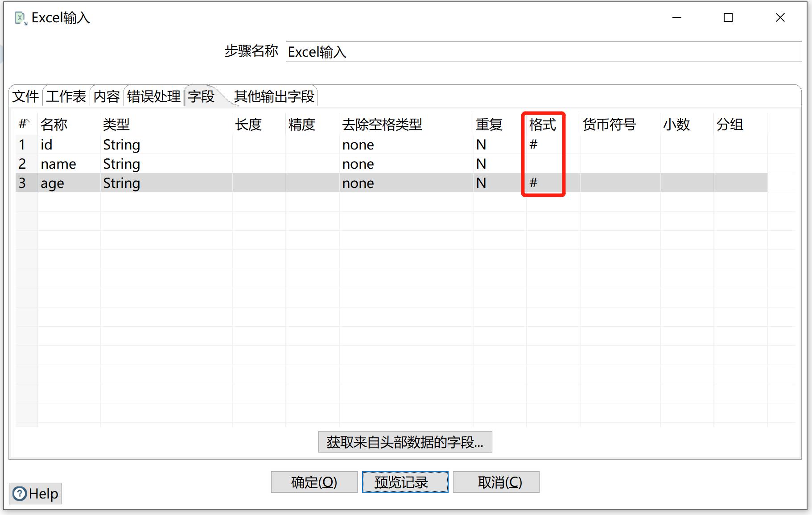This screenshot has height=515, width=812.
Task: Click the empty format cell in name row
Action: click(553, 164)
